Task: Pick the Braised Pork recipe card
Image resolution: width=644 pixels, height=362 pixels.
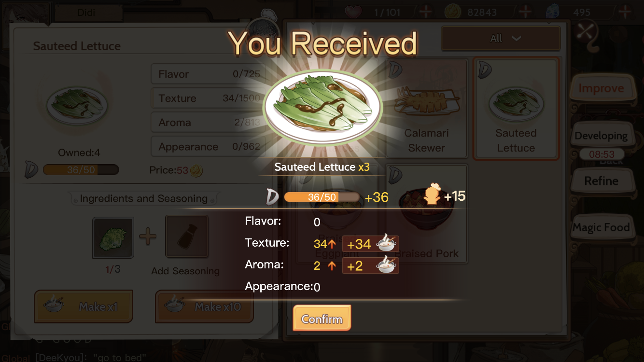Action: click(x=427, y=215)
